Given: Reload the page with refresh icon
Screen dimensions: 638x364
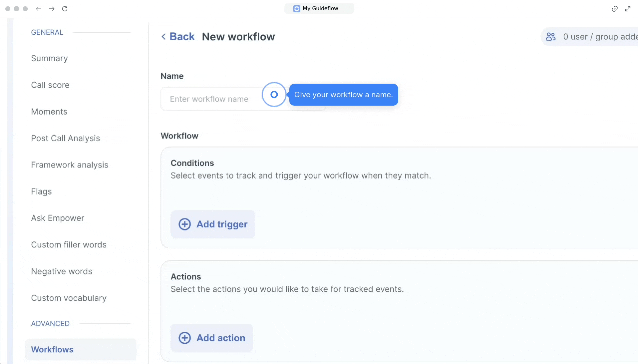Looking at the screenshot, I should [65, 9].
